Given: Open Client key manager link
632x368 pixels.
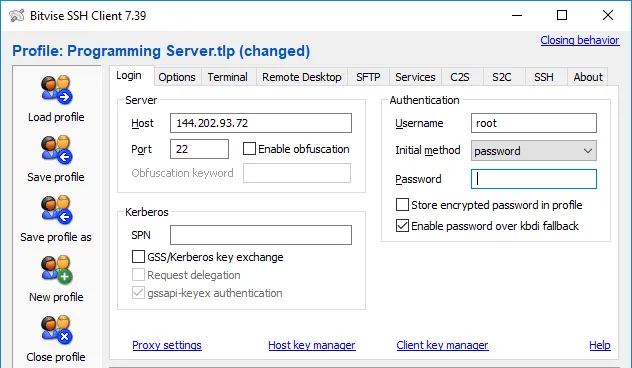Looking at the screenshot, I should 442,345.
